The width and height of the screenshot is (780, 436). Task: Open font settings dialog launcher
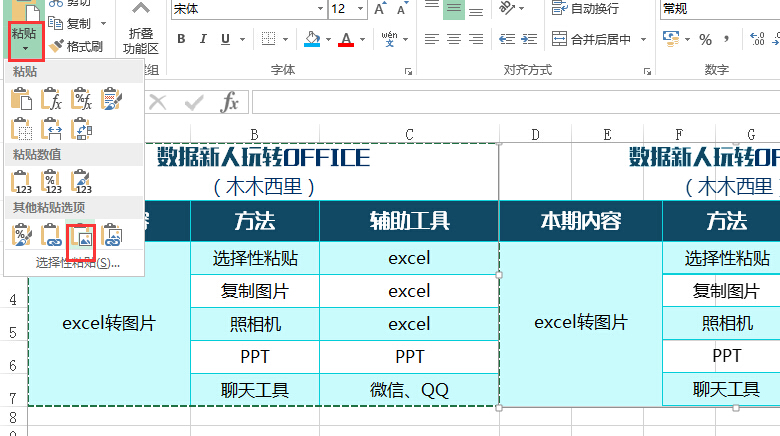pos(408,72)
